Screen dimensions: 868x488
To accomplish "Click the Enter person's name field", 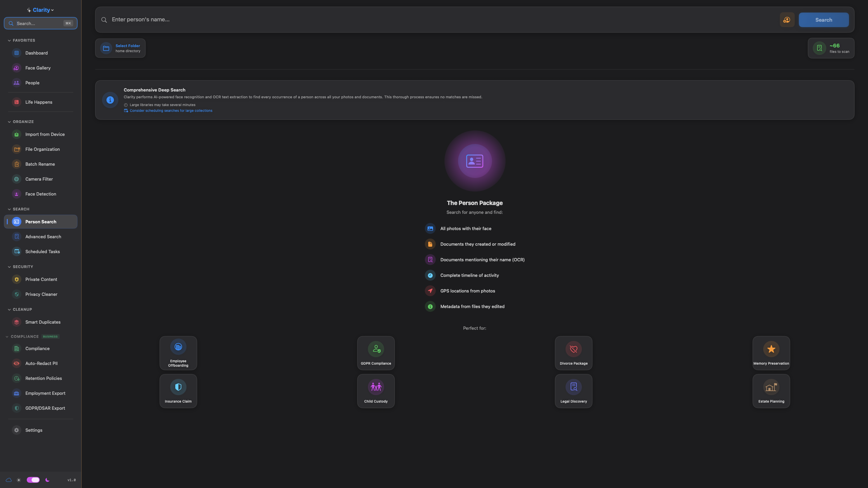I will pyautogui.click(x=441, y=20).
